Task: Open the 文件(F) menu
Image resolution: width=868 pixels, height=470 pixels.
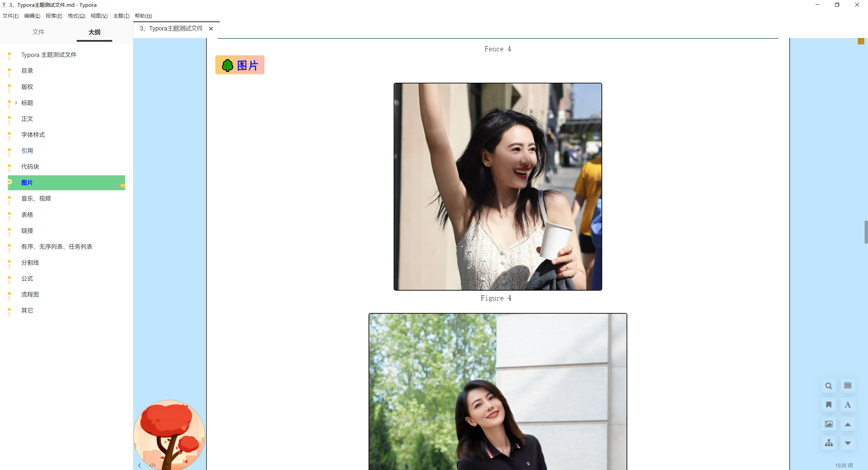Action: pos(11,16)
